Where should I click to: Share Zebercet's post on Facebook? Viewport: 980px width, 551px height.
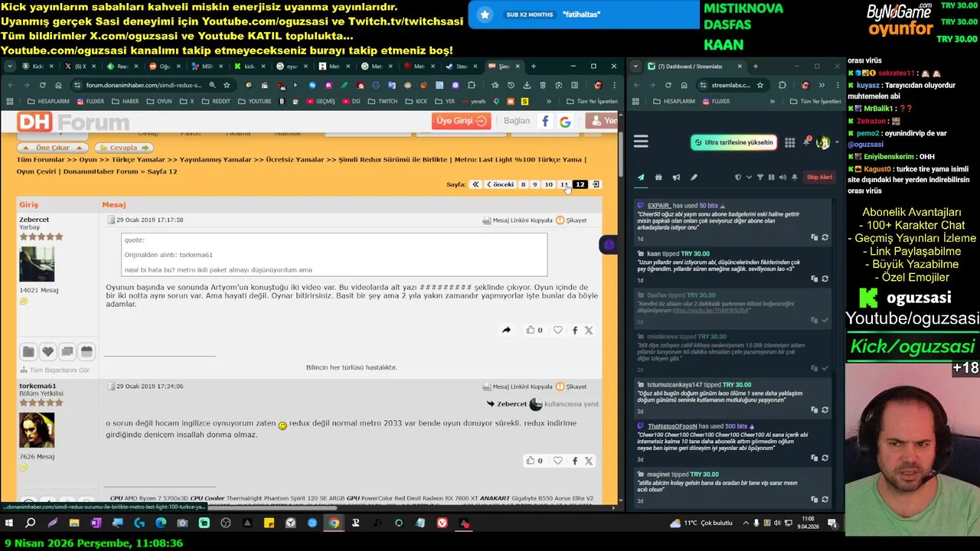[575, 331]
